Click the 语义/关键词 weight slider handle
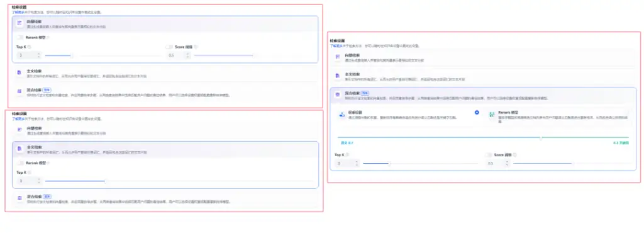Screen dimensions: 644x233 (x=540, y=138)
